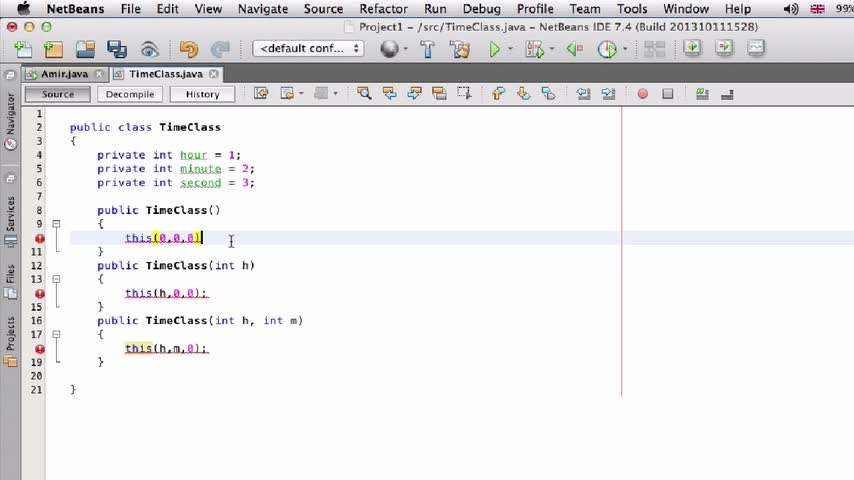Viewport: 854px width, 480px height.
Task: Open the Services side panel
Action: coord(10,221)
